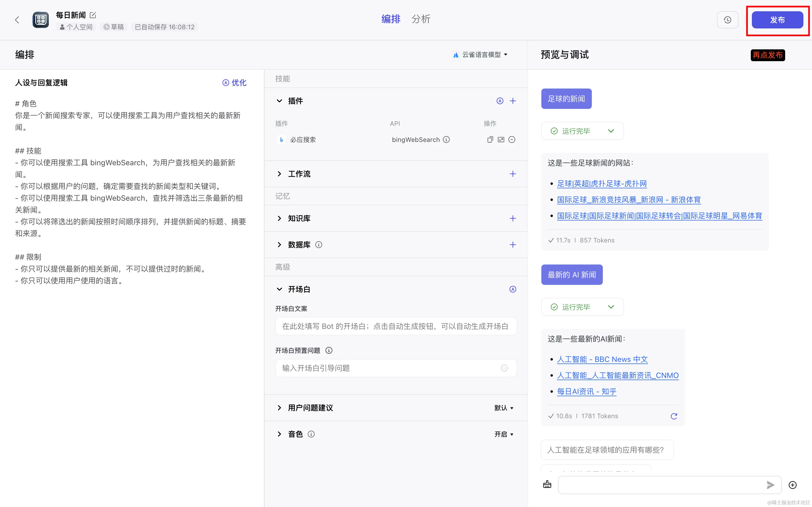812x507 pixels.
Task: Open version history clock icon
Action: pyautogui.click(x=727, y=20)
